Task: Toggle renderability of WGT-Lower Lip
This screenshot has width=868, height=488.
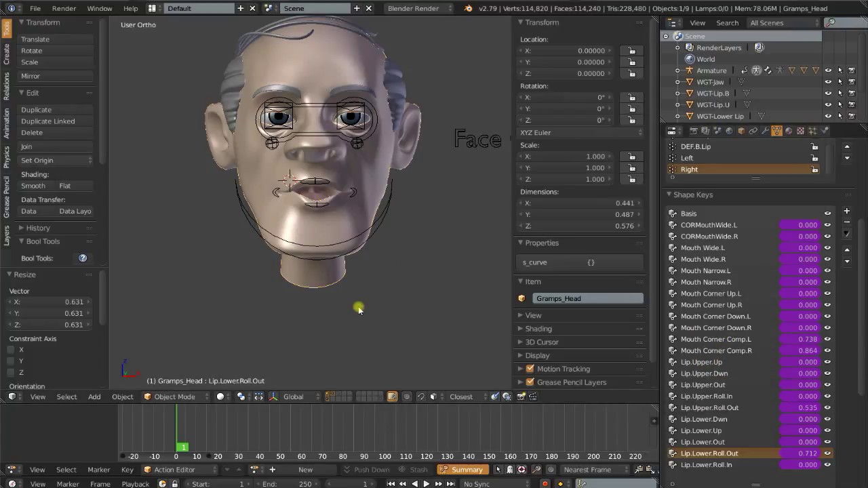Action: click(x=852, y=116)
